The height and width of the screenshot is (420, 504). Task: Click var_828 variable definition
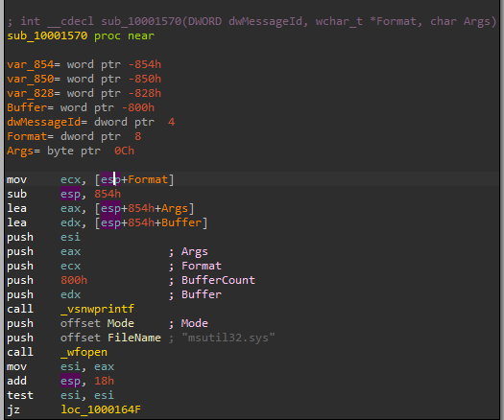[84, 93]
